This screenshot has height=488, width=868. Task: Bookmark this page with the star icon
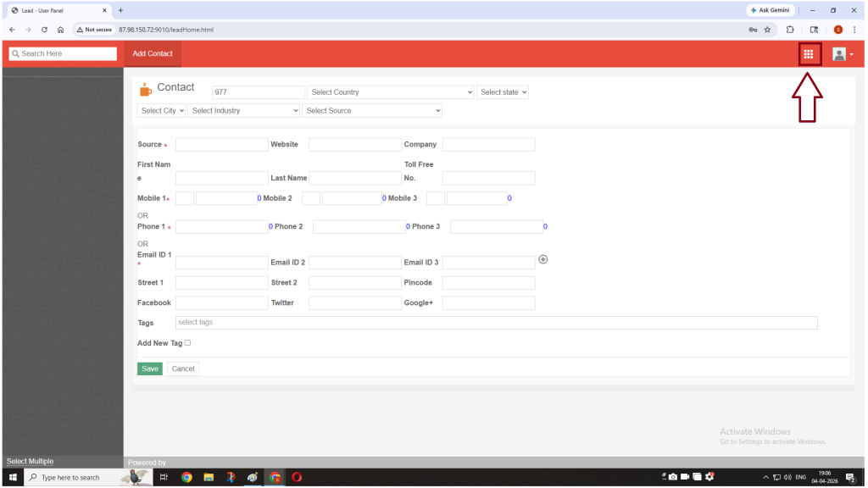point(767,30)
